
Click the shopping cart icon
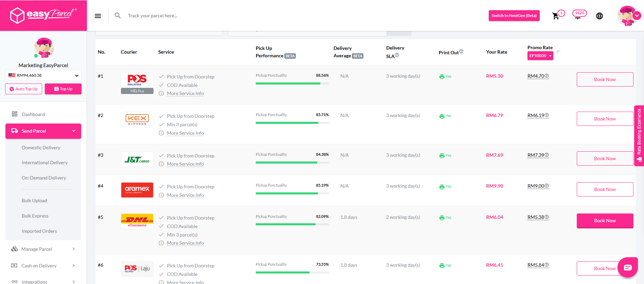pos(556,16)
